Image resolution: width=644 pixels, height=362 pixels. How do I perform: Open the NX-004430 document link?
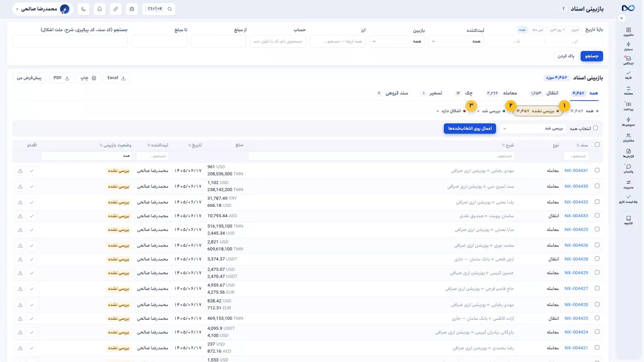[576, 186]
